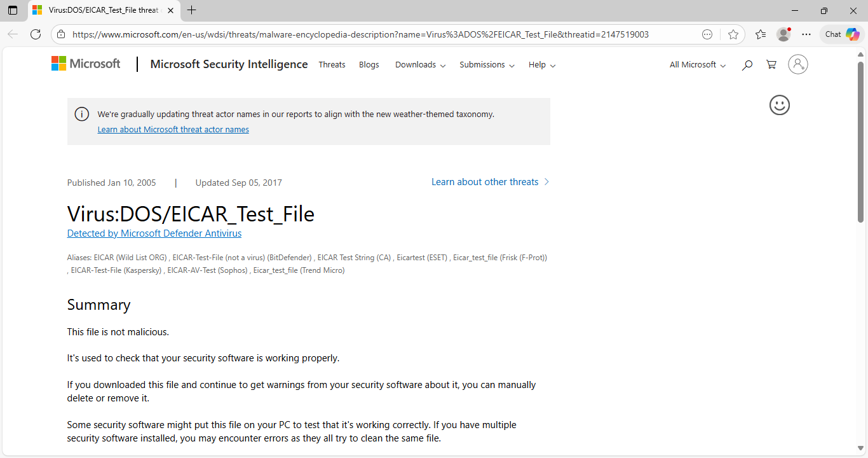The width and height of the screenshot is (868, 458).
Task: Go to the Blogs menu item
Action: click(369, 65)
